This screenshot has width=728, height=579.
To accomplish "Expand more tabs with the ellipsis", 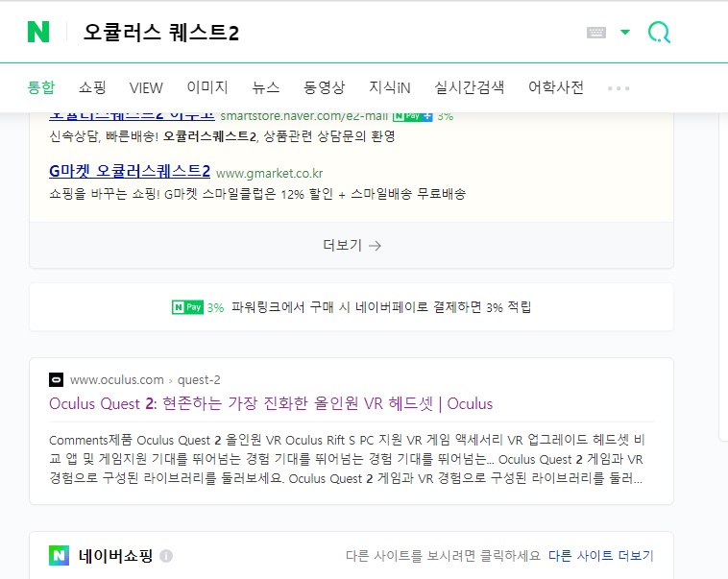I will tap(619, 88).
